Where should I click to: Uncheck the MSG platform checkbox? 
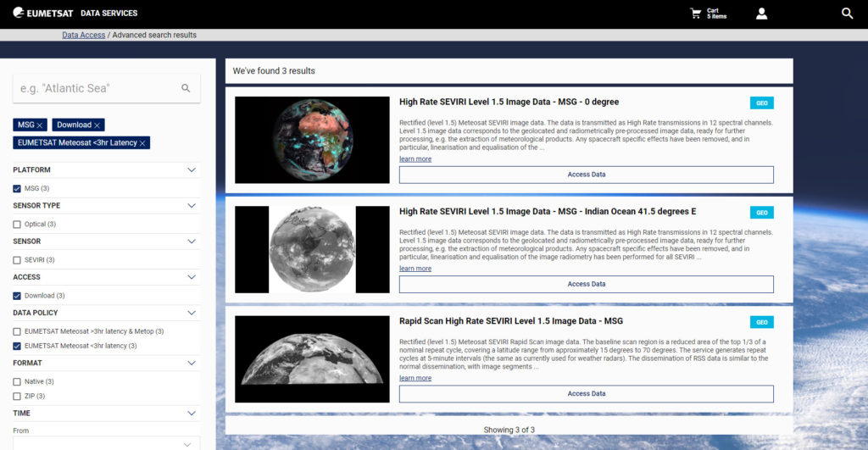[17, 189]
